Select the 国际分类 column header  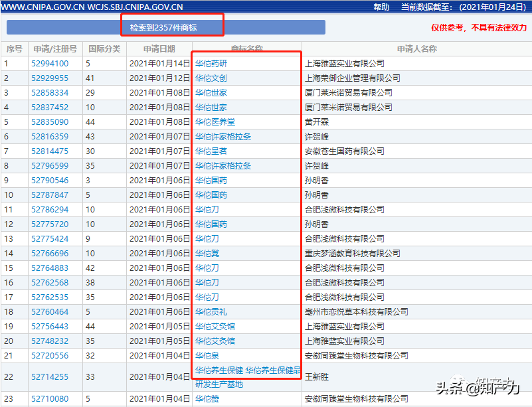click(x=104, y=49)
